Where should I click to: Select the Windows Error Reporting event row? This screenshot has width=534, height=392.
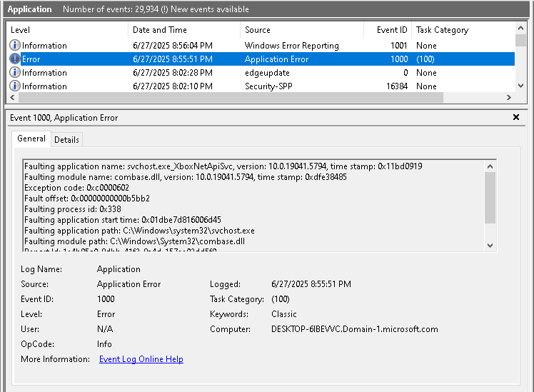(x=261, y=45)
